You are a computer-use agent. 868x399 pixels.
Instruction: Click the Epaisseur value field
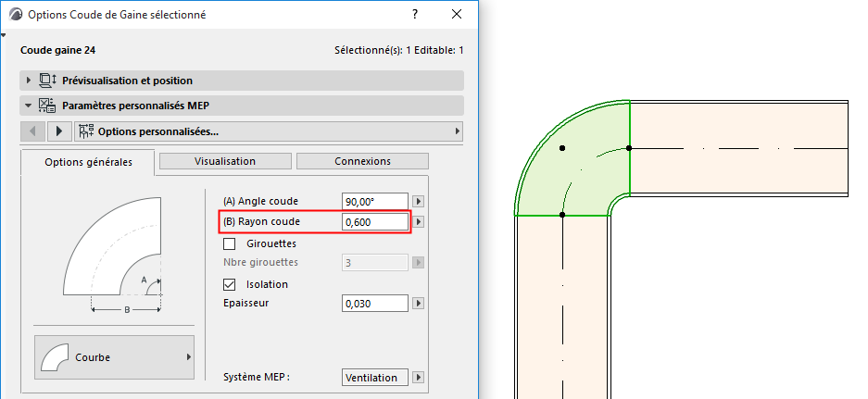pos(375,304)
